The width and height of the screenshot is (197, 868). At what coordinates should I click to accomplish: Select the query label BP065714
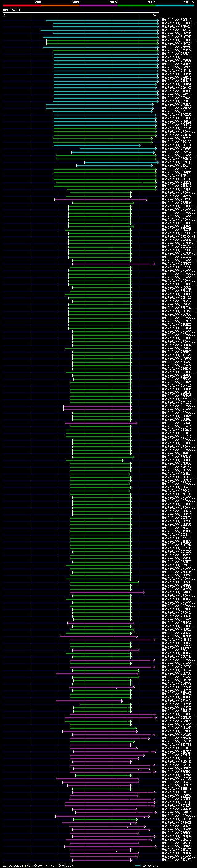(x=11, y=10)
